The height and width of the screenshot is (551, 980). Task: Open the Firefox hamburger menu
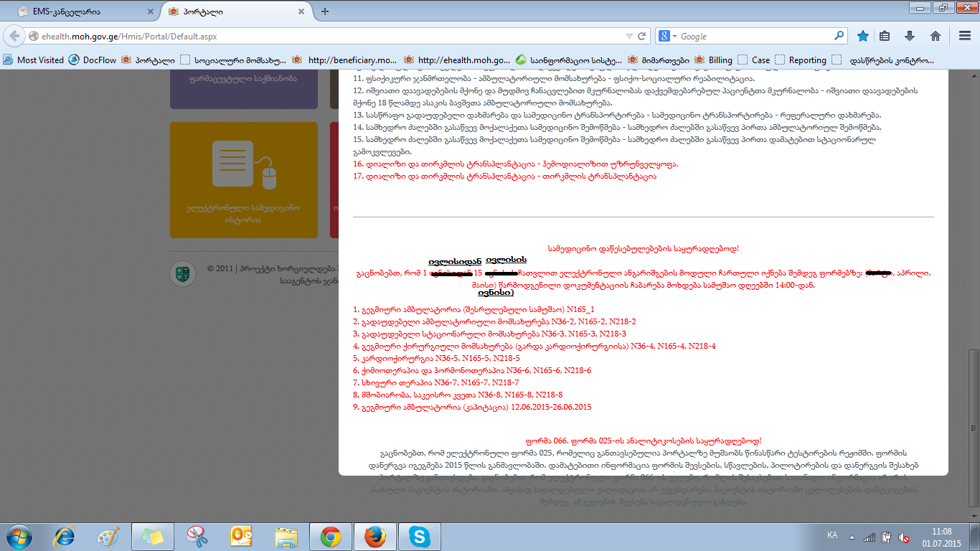point(963,36)
